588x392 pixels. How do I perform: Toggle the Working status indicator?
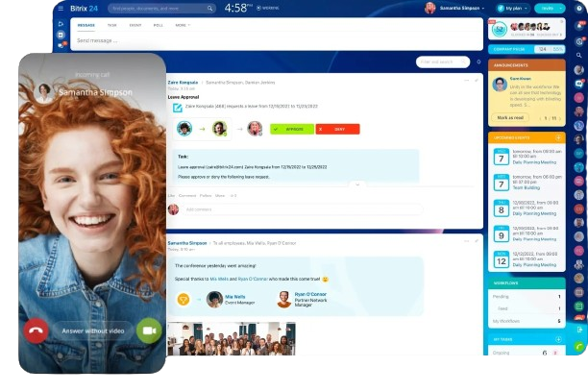[x=268, y=8]
